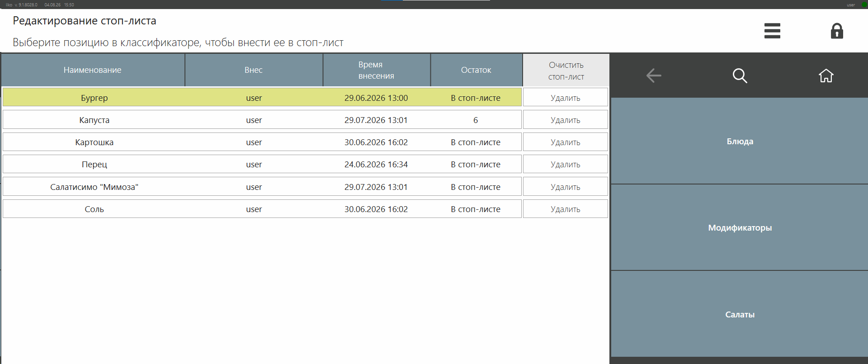Select the Соль row name
The width and height of the screenshot is (868, 364).
click(94, 209)
